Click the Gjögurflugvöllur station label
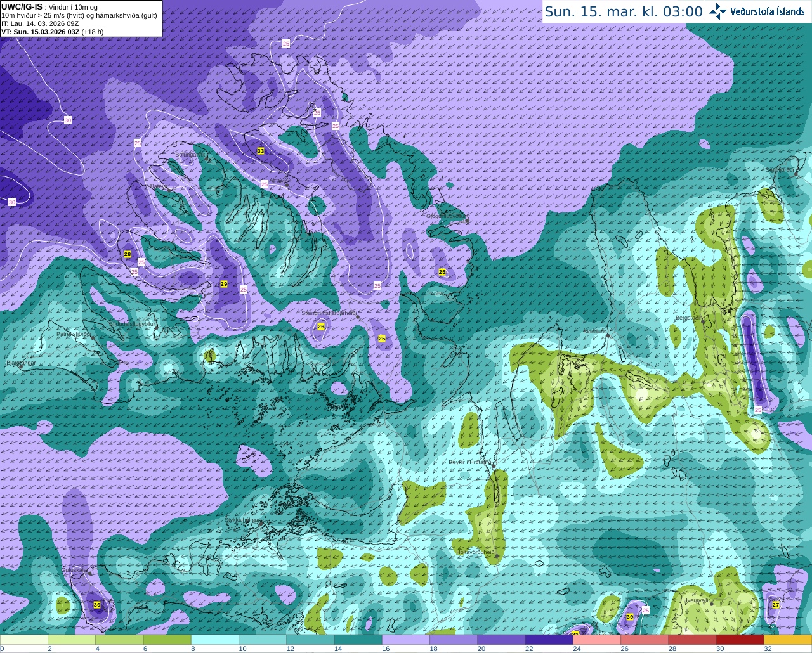Viewport: 812px width, 653px height. (x=445, y=216)
